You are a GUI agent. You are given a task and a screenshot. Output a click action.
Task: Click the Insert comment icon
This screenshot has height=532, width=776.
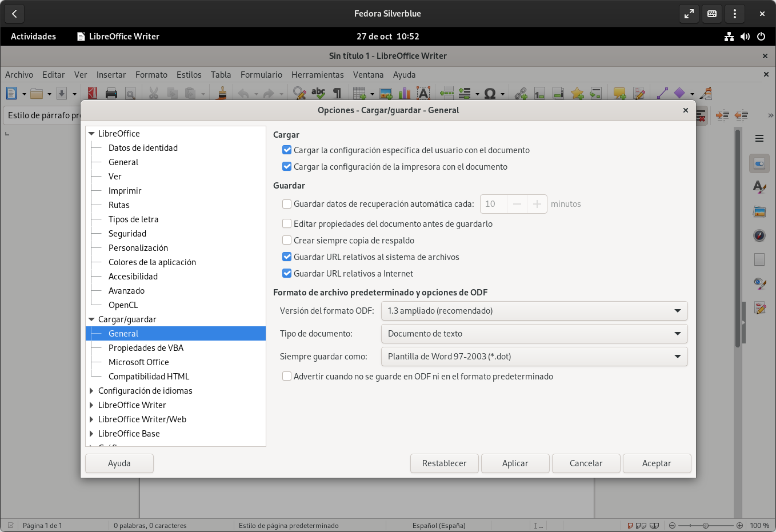[619, 93]
